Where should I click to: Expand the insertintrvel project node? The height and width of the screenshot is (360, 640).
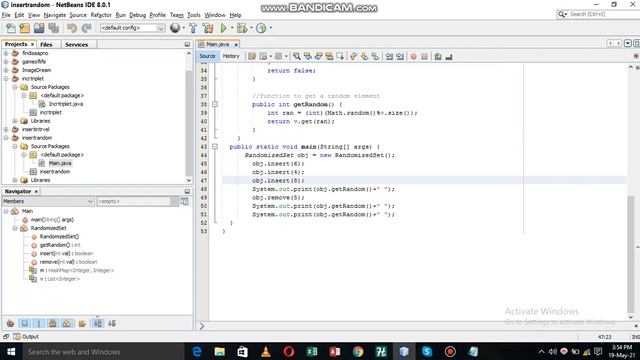tap(6, 129)
